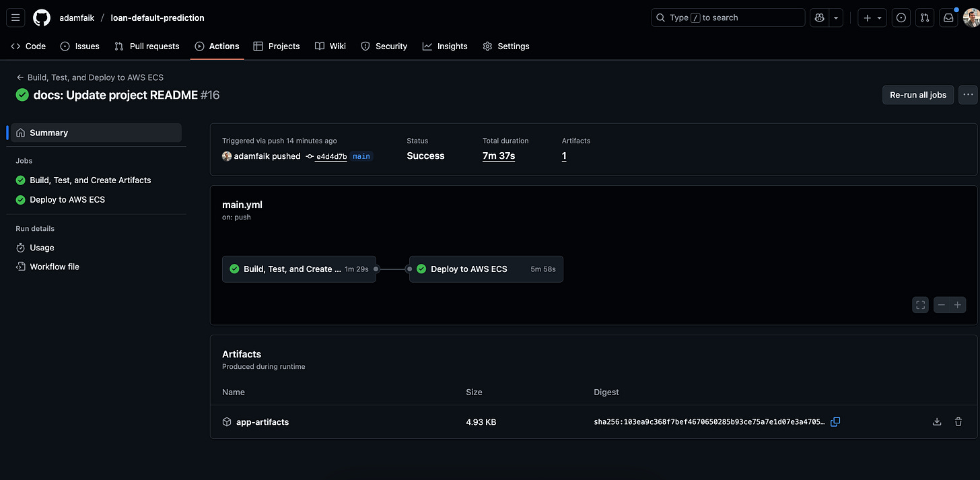Switch to the Projects tab

pyautogui.click(x=277, y=46)
